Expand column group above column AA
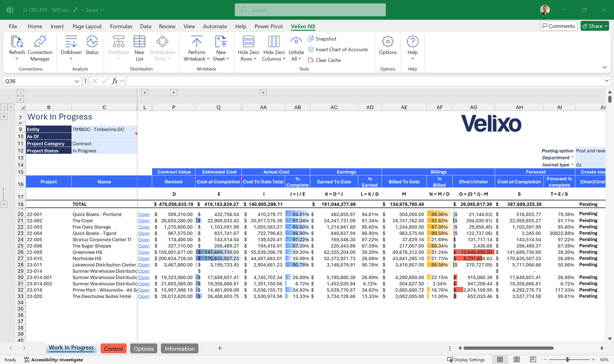Viewport: 614px width, 364px height. tap(263, 93)
